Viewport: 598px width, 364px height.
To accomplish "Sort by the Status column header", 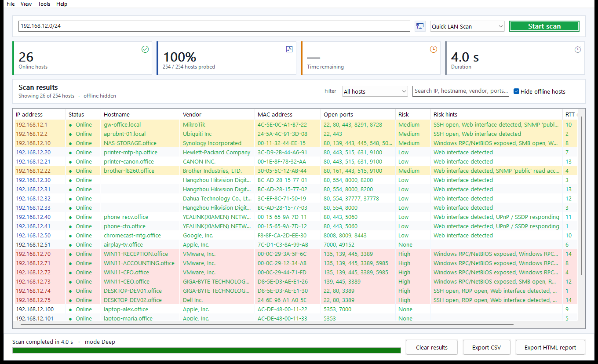I will (83, 114).
